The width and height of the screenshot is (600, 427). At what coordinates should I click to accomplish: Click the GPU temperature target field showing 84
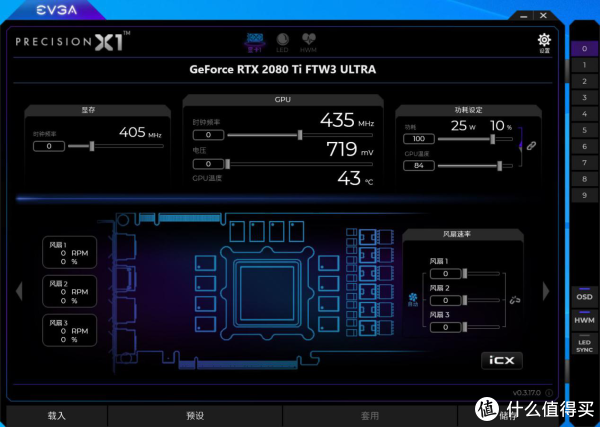pyautogui.click(x=419, y=165)
